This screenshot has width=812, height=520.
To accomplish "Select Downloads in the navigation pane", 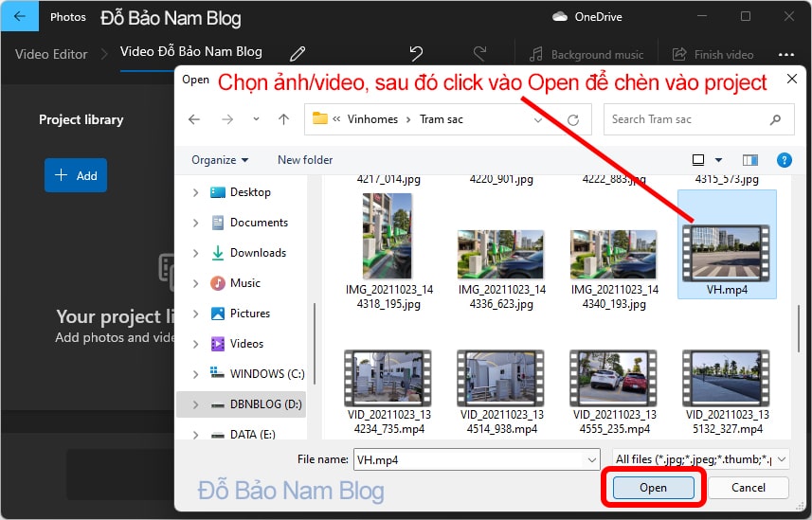I will 248,253.
